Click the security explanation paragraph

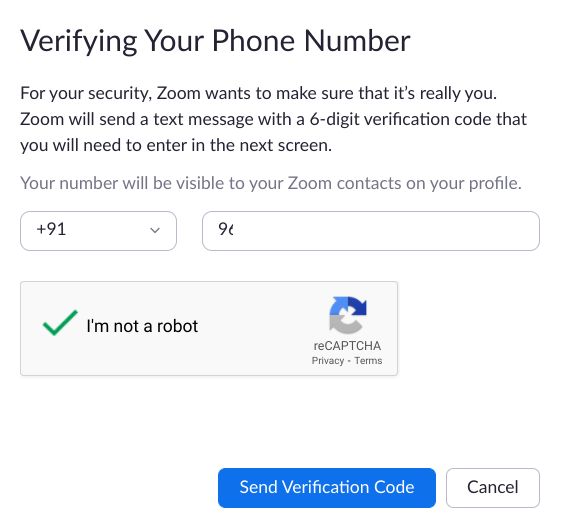point(274,119)
